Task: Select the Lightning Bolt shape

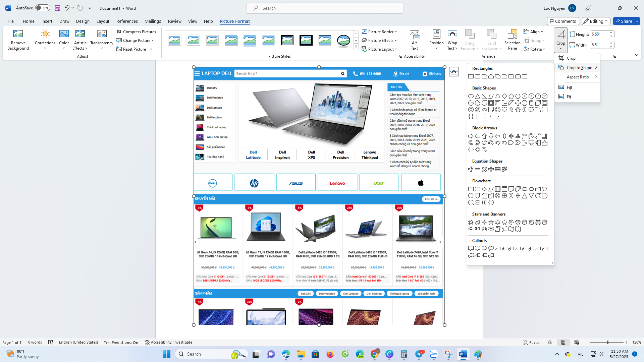Action: pos(511,110)
